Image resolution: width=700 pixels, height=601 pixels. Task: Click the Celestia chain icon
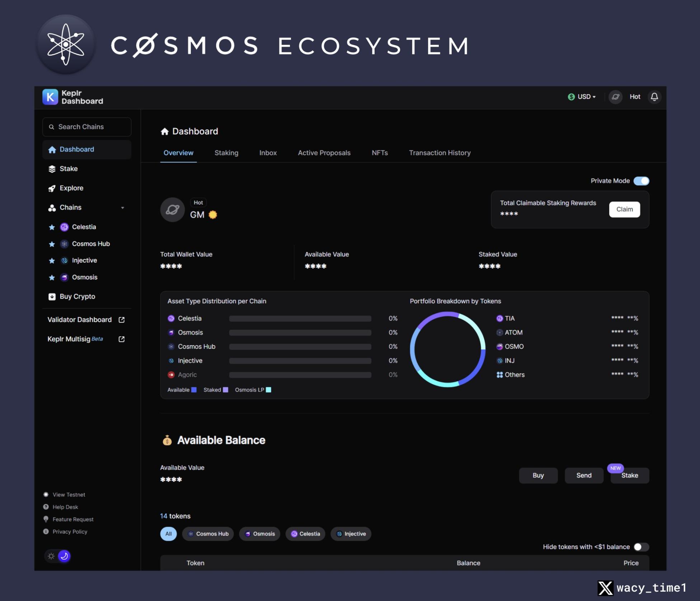tap(64, 227)
